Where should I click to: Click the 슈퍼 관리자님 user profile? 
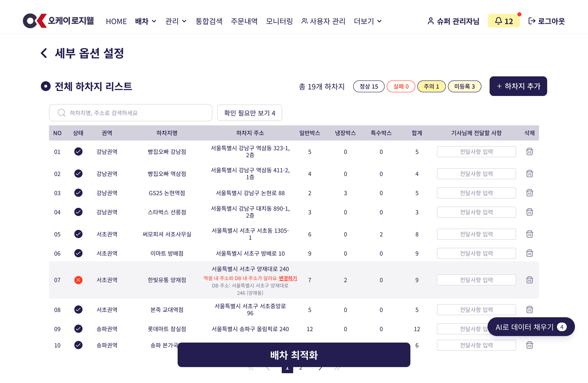(x=453, y=21)
